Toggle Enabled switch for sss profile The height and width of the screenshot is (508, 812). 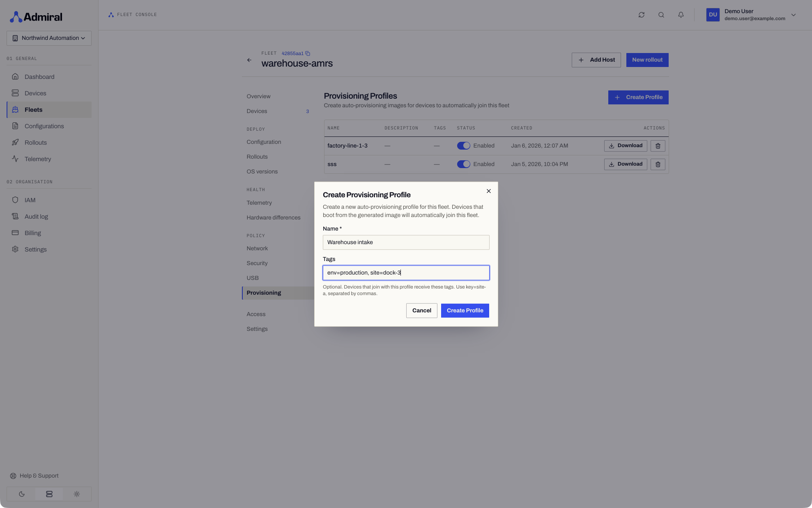(464, 164)
